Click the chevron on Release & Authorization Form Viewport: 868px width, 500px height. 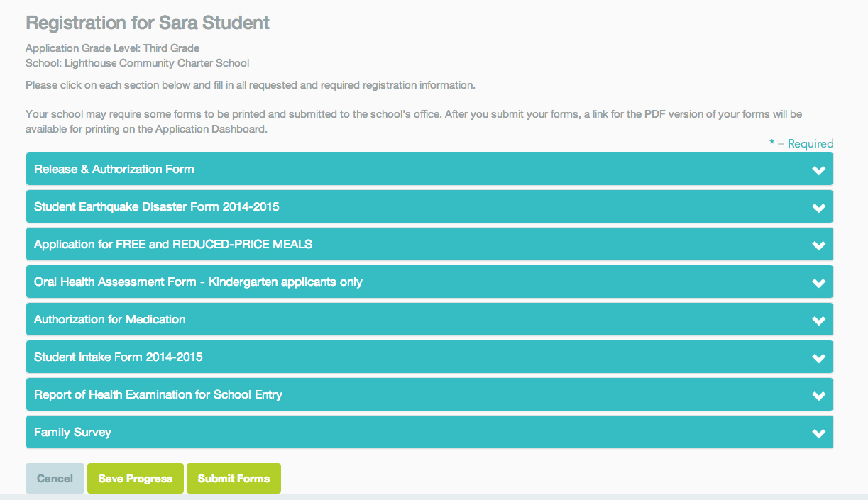[818, 169]
